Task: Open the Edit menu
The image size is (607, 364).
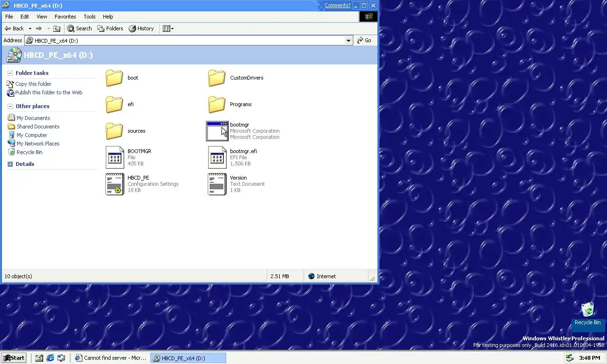Action: [25, 17]
